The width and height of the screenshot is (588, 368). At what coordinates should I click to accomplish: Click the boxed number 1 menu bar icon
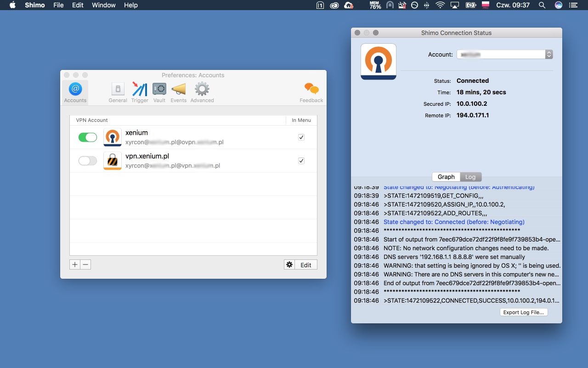(x=321, y=5)
